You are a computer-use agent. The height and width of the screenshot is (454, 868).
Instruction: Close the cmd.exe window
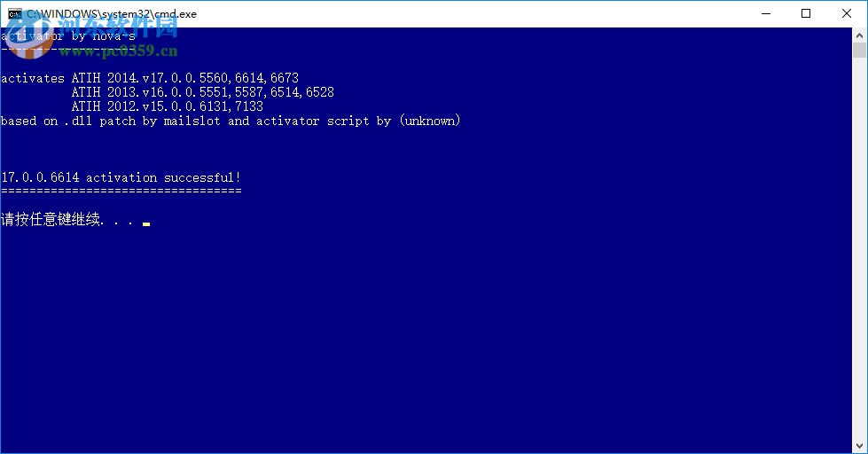pyautogui.click(x=847, y=13)
